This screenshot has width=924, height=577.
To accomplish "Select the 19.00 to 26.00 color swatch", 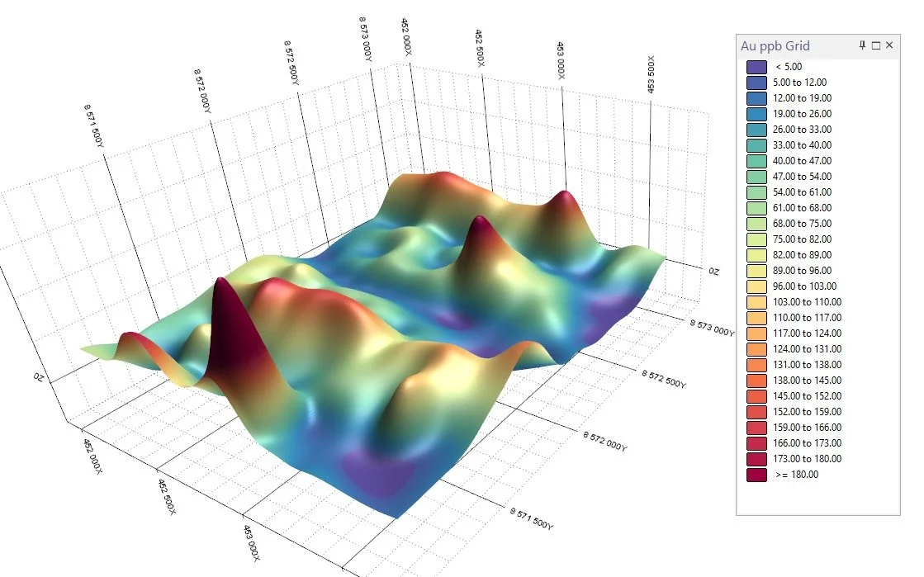I will pos(756,114).
